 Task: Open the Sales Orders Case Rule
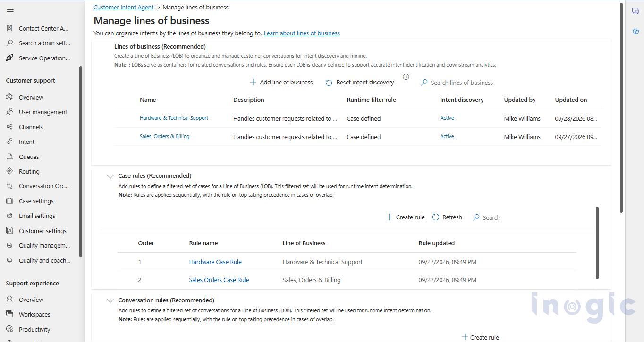219,280
